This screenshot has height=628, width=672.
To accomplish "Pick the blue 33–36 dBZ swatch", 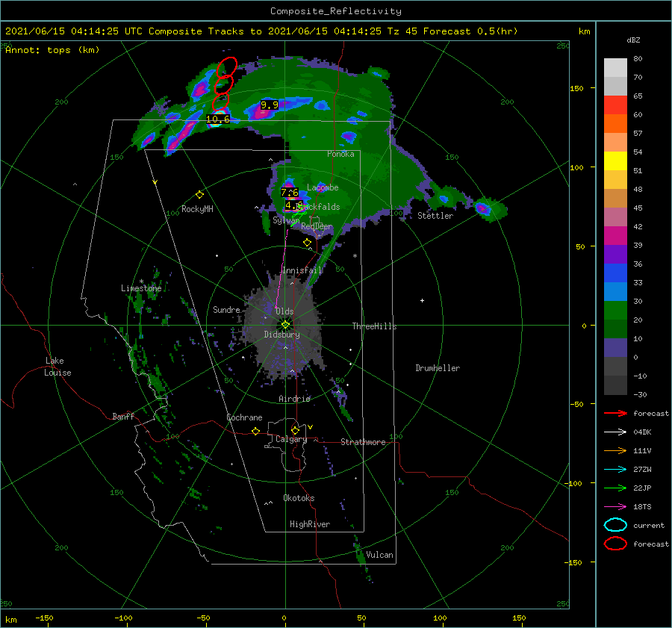I will pos(615,273).
